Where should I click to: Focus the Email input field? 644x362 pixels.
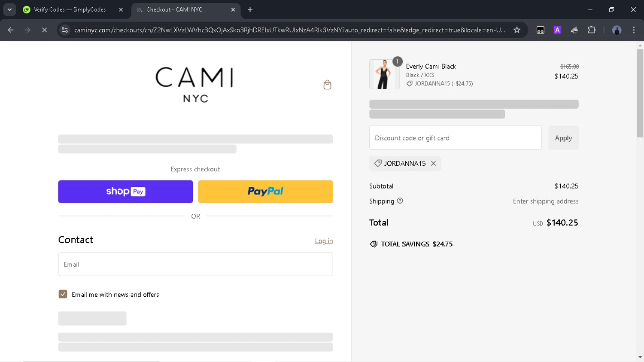click(x=195, y=264)
